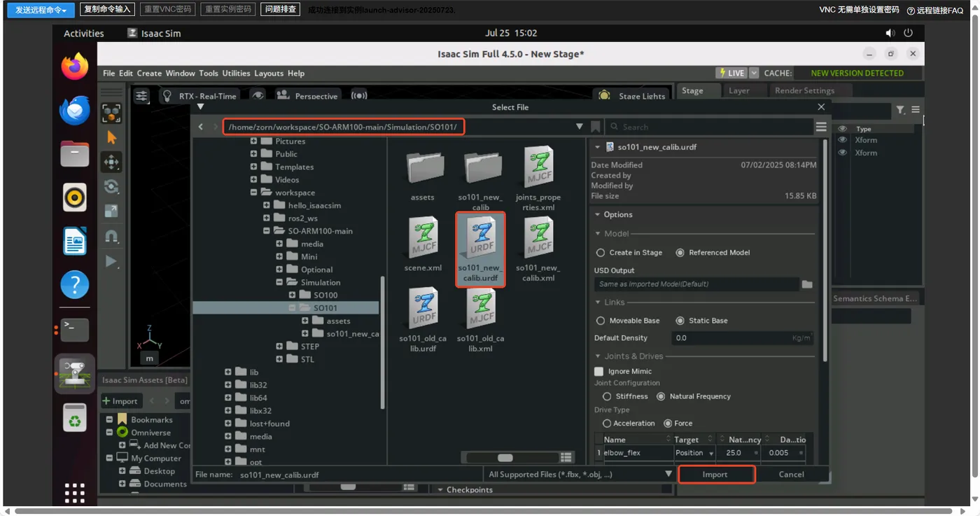Switch to the Layer tab
This screenshot has height=516, width=980.
[x=738, y=90]
